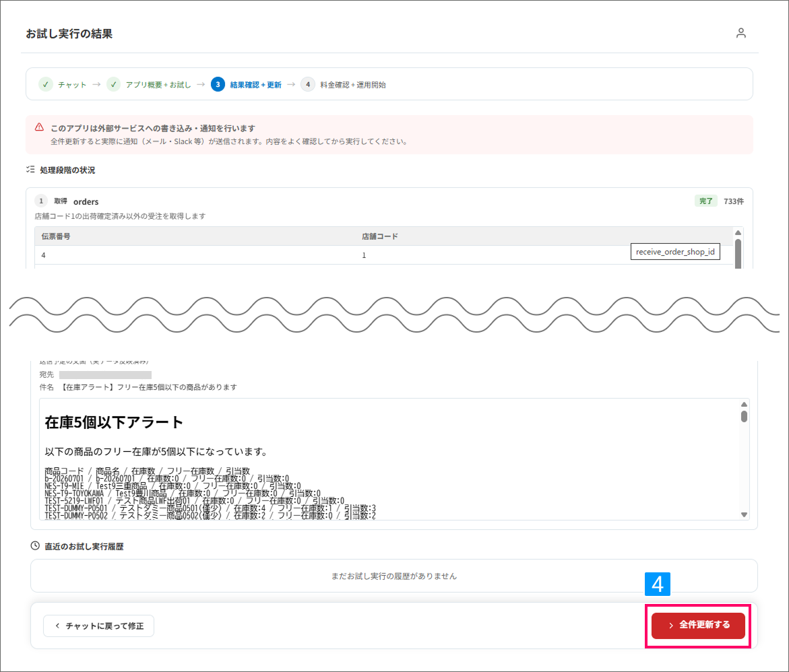
Task: Click the orders table scrollbar up arrow
Action: (x=738, y=232)
